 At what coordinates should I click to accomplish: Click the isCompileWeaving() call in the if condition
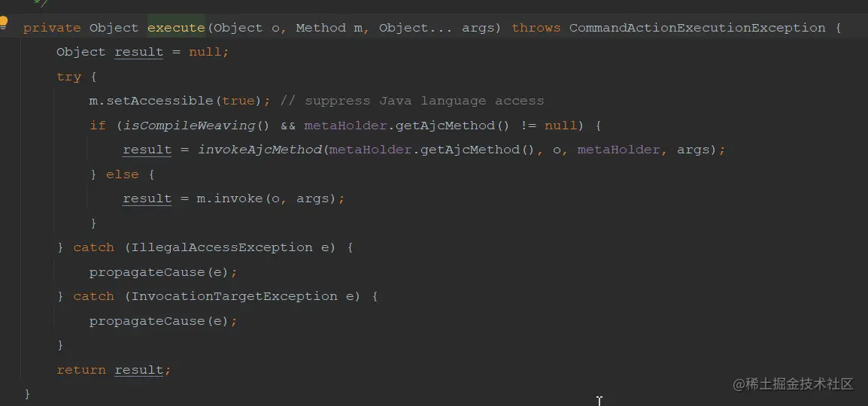point(196,126)
